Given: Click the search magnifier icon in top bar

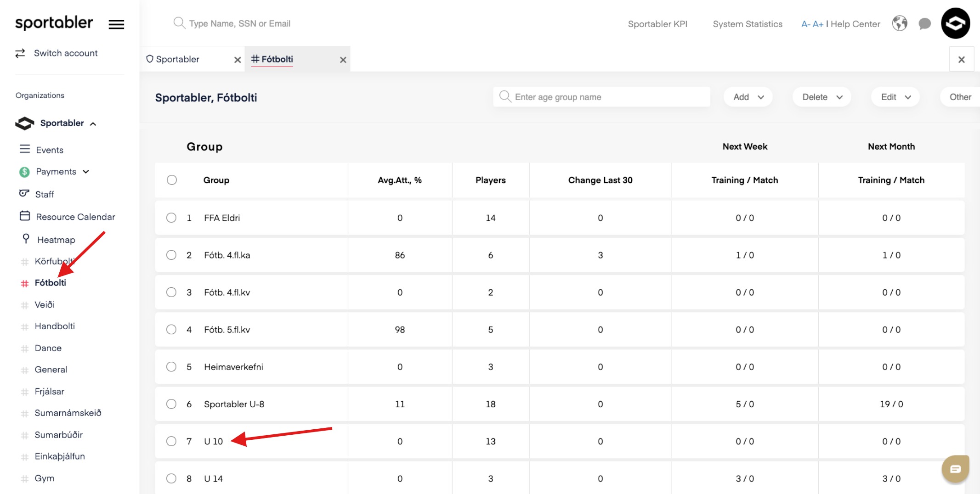Looking at the screenshot, I should (179, 22).
